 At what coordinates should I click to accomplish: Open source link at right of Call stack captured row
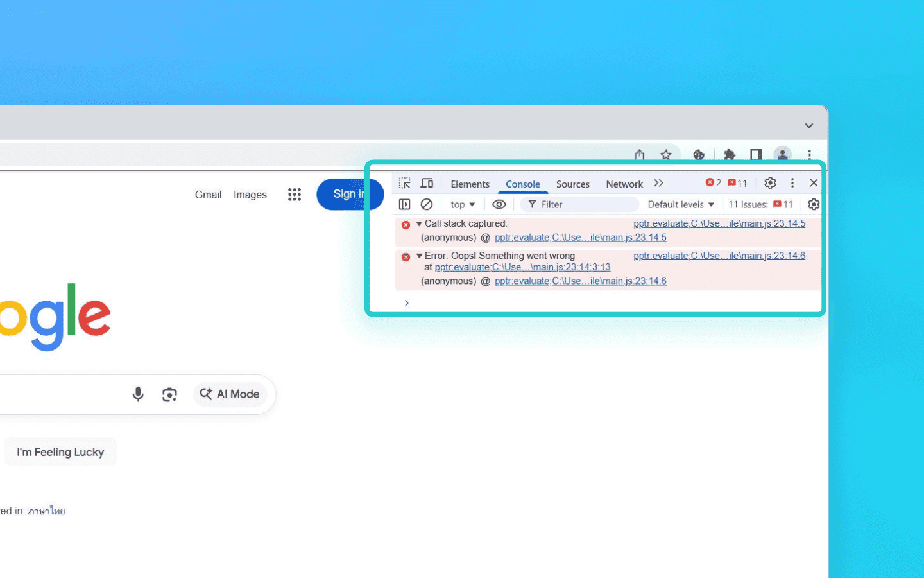point(719,223)
